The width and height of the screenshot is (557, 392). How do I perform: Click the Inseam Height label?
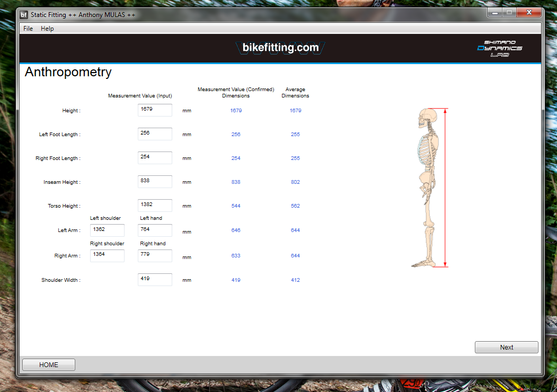(x=62, y=182)
